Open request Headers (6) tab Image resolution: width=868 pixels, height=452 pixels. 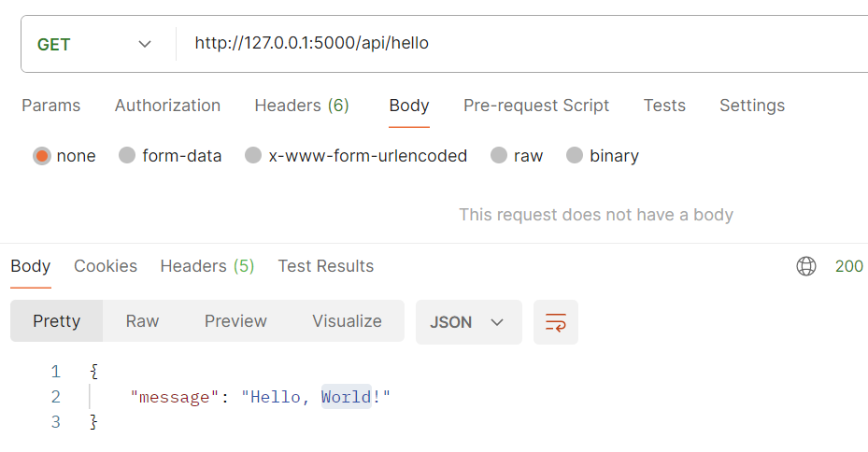point(302,106)
